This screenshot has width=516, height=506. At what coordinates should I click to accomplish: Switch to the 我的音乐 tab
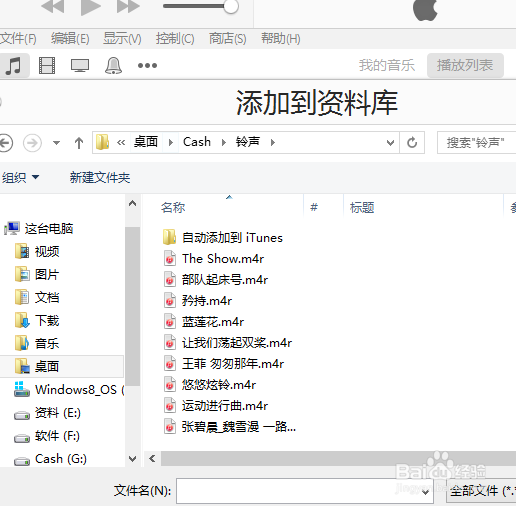pos(387,65)
